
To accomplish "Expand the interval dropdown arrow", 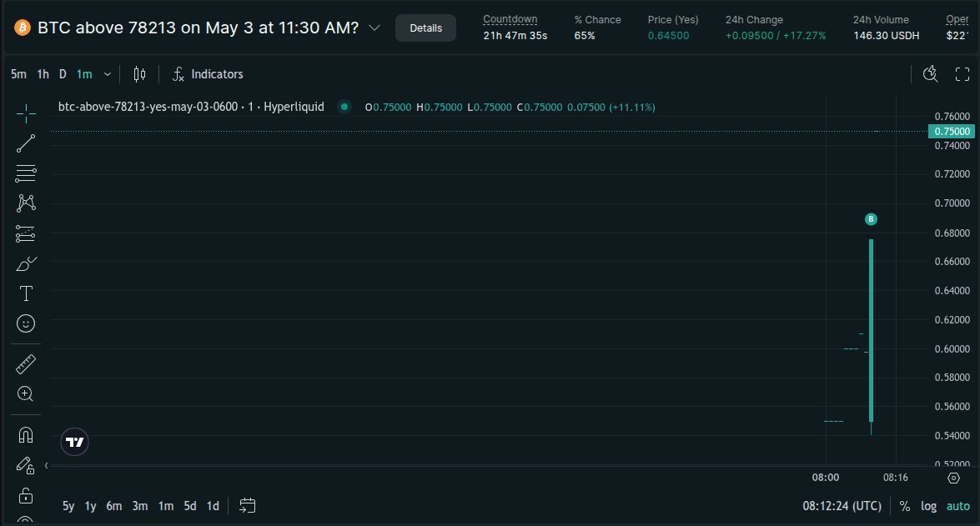I will (x=108, y=74).
